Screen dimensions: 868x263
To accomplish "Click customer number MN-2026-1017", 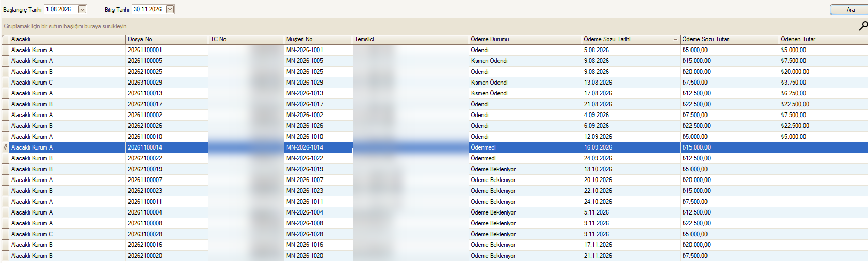I will [x=304, y=104].
